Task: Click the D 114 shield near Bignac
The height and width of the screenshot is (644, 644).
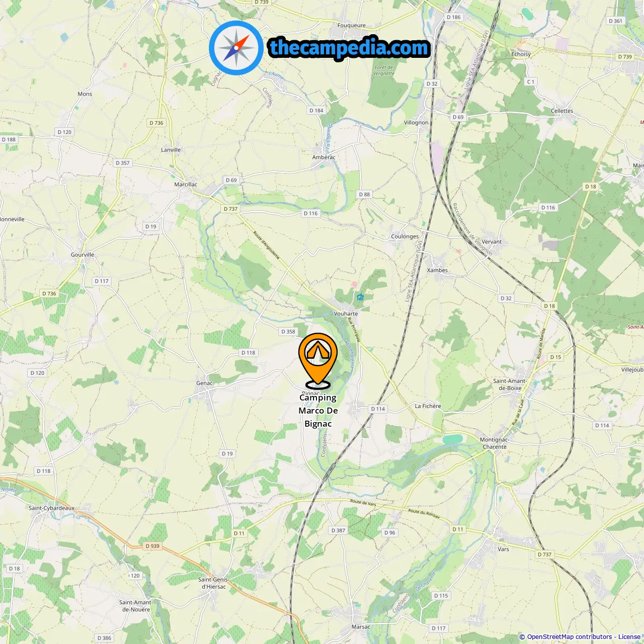Action: (378, 409)
